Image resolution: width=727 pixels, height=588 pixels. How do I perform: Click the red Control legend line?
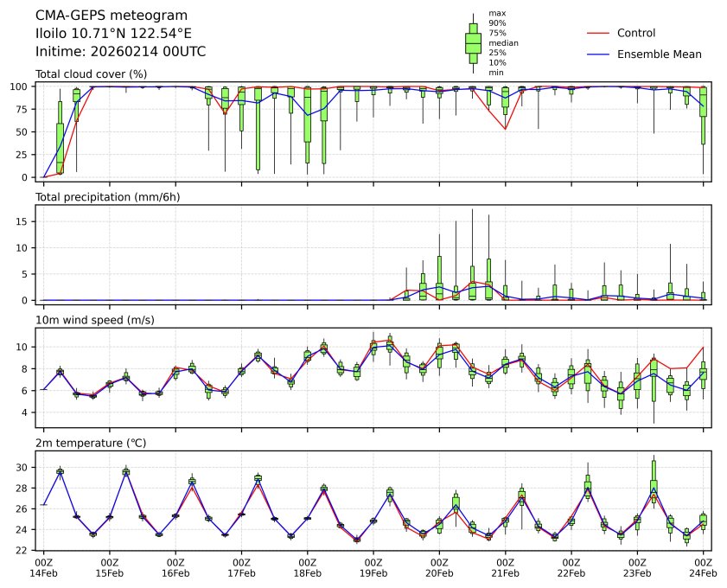598,33
